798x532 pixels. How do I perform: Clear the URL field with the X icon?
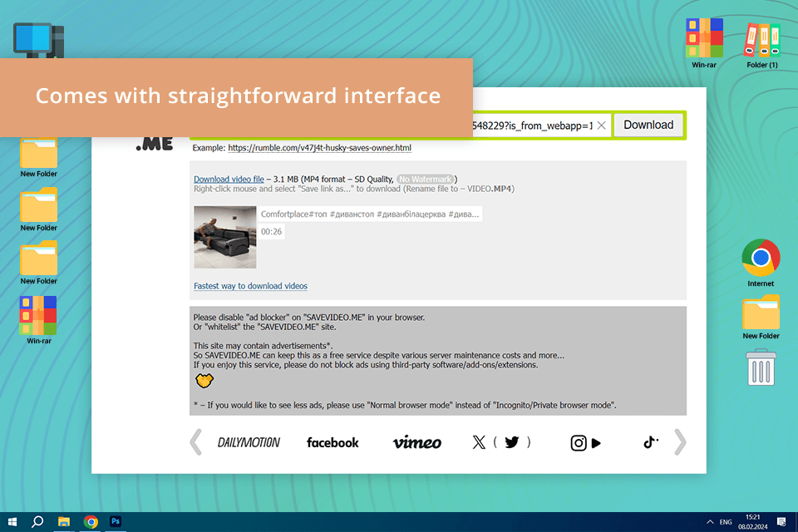(601, 126)
